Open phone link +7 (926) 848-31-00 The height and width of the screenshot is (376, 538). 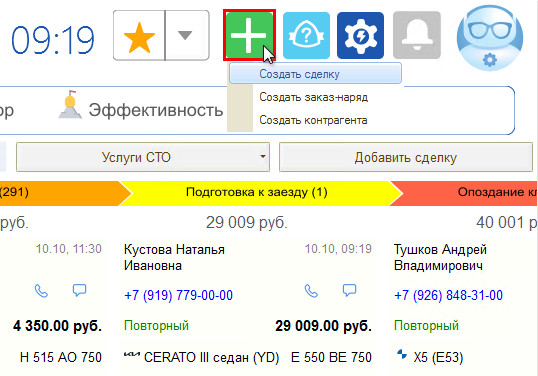click(448, 295)
